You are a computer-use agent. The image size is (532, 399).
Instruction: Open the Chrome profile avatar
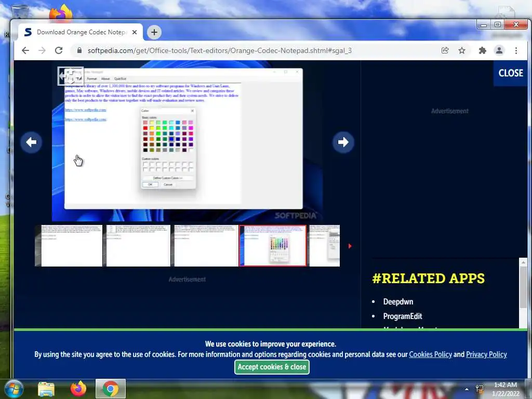pos(499,50)
